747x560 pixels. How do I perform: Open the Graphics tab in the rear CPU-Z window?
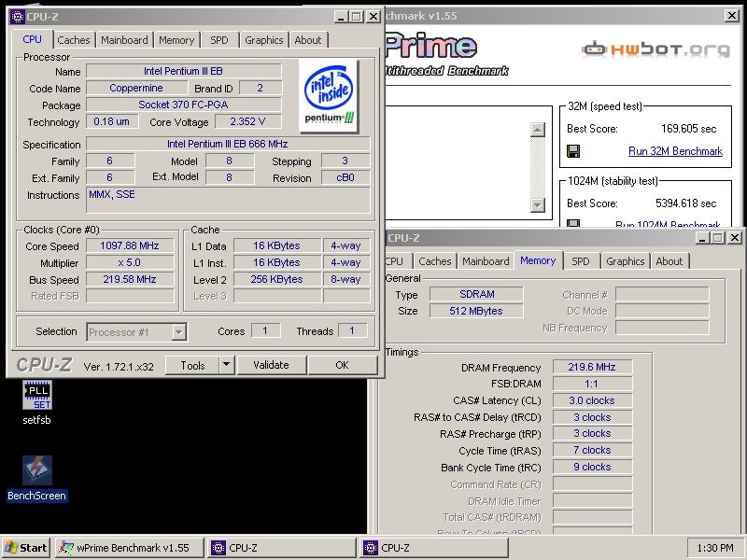tap(625, 261)
